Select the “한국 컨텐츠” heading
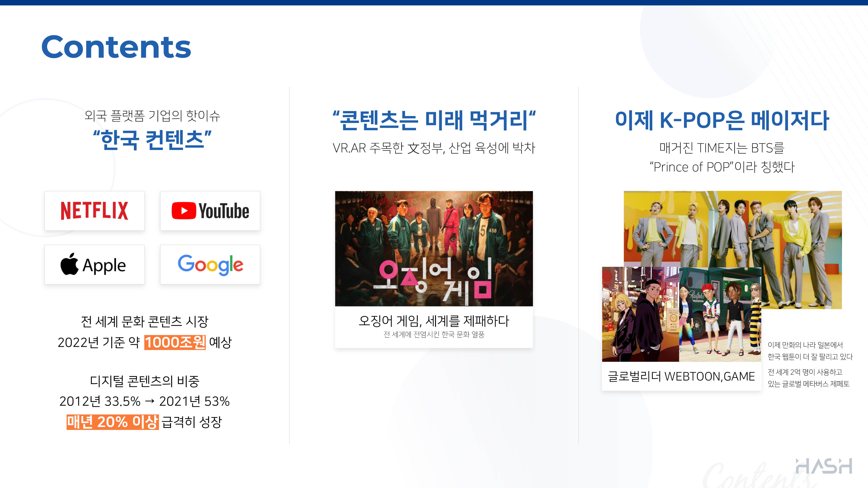The image size is (868, 488). click(152, 140)
